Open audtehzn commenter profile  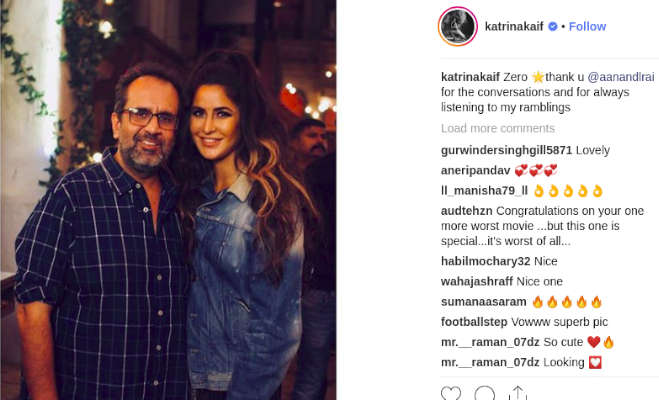tap(467, 211)
